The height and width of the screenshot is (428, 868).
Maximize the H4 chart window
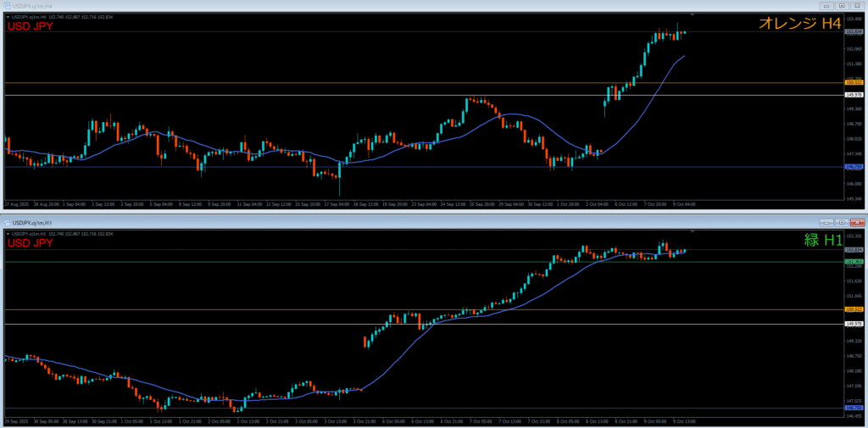(843, 5)
